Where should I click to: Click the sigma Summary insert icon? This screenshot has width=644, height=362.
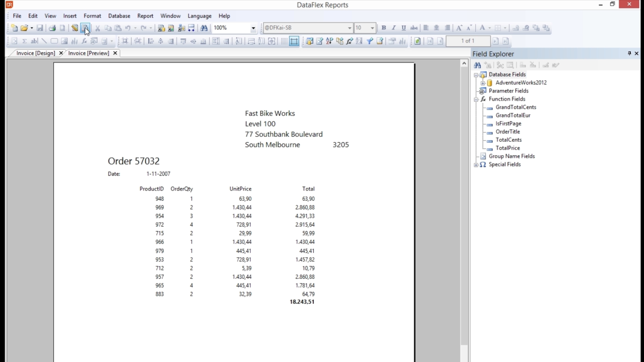coord(24,41)
